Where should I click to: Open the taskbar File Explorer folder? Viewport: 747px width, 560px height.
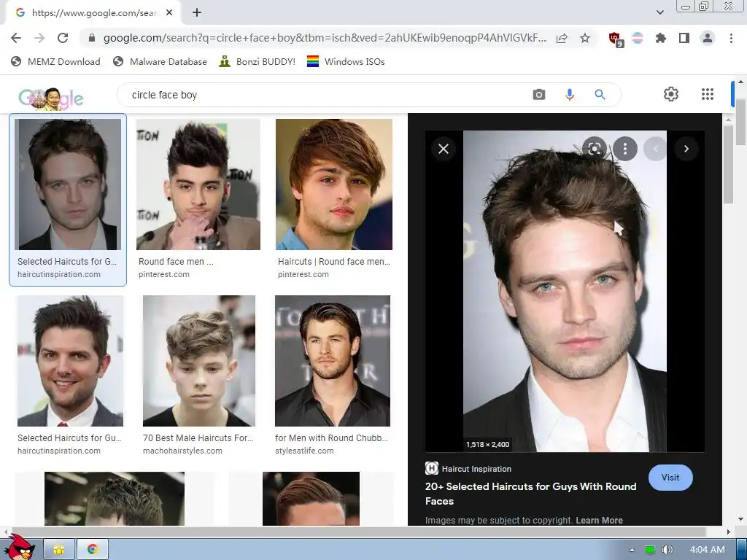click(x=59, y=550)
